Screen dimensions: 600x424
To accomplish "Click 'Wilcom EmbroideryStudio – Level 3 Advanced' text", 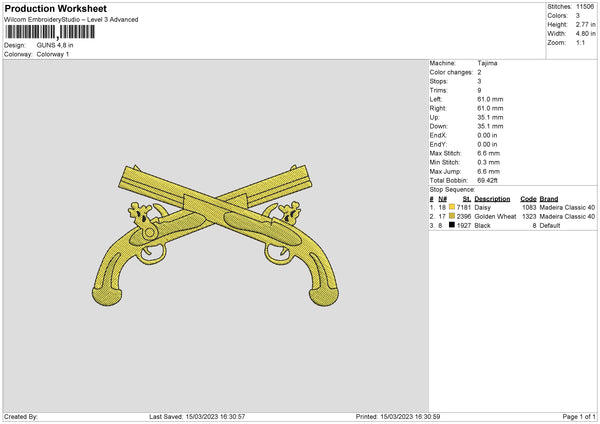I will point(71,20).
